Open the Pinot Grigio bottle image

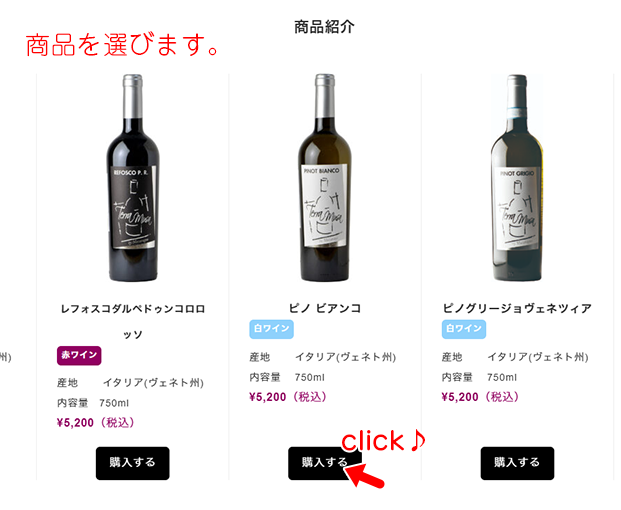[517, 177]
